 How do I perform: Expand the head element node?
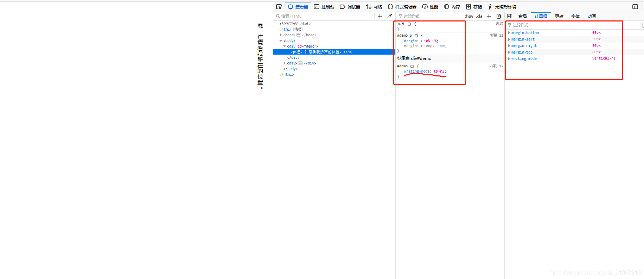coord(281,35)
